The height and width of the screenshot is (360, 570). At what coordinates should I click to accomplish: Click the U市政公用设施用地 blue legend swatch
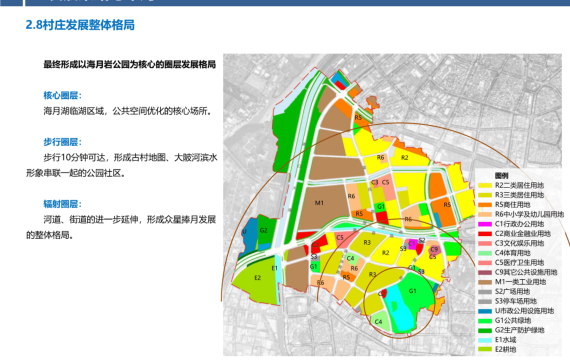pos(485,311)
